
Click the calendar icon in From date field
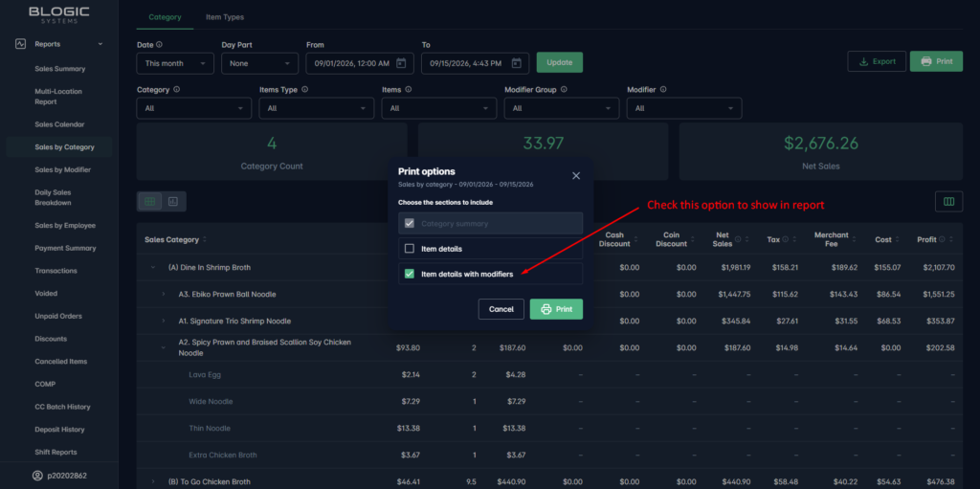click(401, 63)
